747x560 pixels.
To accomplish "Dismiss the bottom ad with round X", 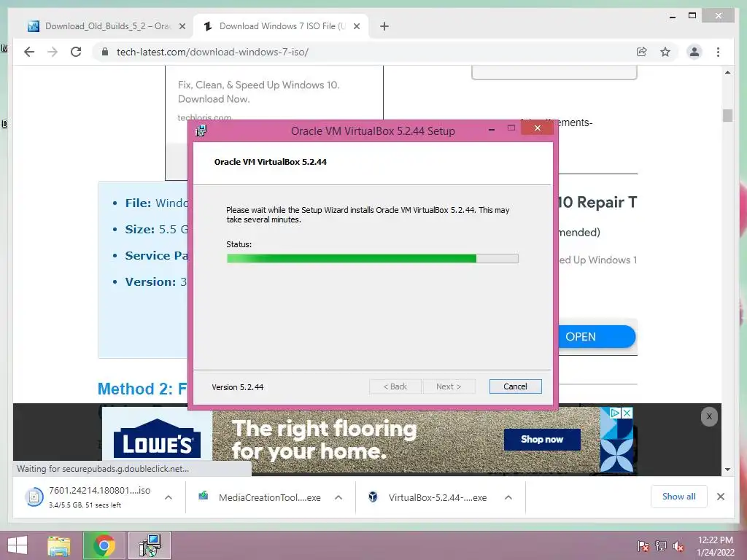I will click(x=709, y=416).
